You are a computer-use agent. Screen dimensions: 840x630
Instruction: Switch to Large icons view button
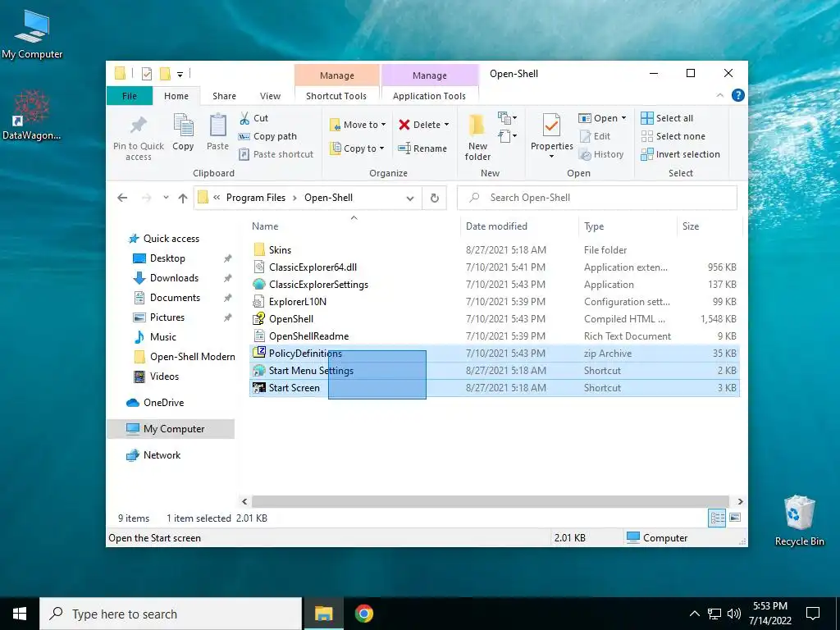(x=735, y=518)
